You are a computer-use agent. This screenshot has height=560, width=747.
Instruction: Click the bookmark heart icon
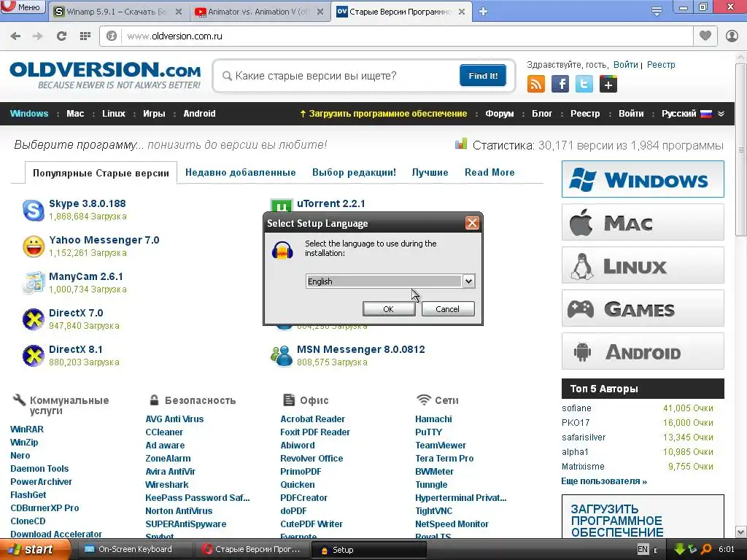click(x=705, y=36)
